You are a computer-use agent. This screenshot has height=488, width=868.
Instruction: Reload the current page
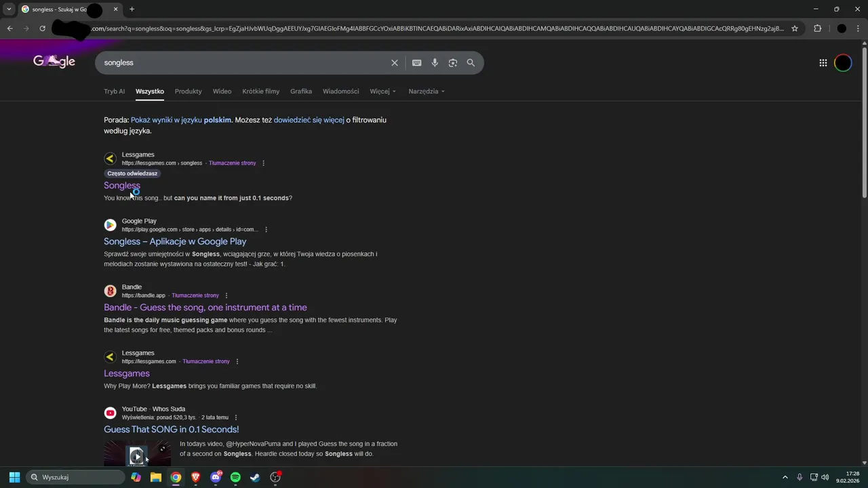coord(42,28)
